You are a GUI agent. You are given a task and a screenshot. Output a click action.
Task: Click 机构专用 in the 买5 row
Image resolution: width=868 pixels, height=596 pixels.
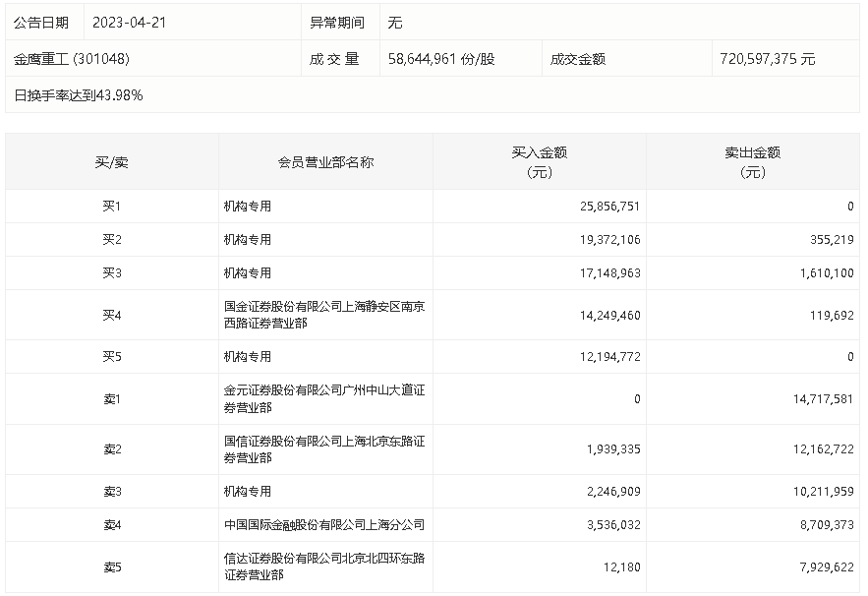point(248,356)
